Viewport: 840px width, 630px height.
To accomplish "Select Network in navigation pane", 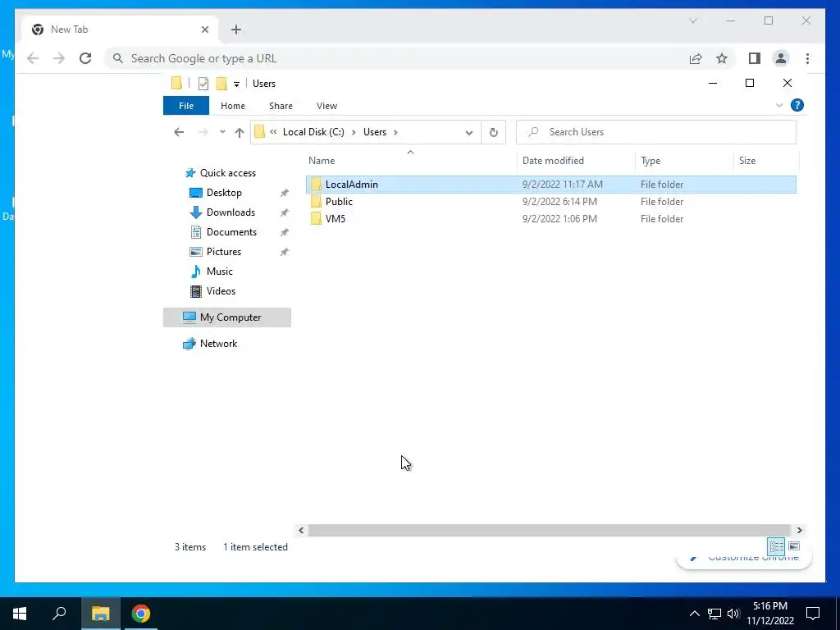I will 218,344.
